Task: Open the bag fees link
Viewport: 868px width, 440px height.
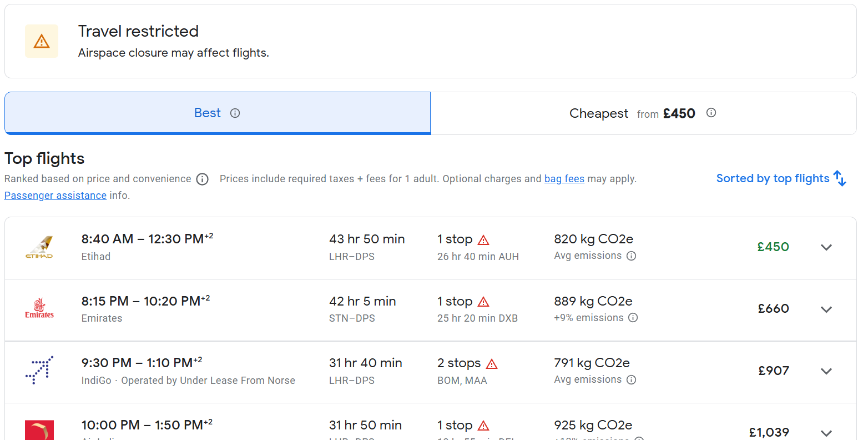Action: click(x=564, y=179)
